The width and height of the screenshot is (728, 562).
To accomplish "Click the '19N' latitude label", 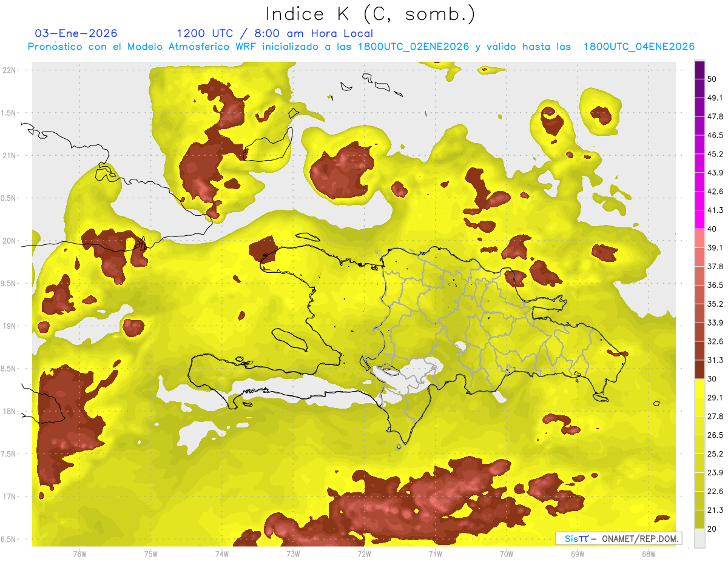I will (9, 326).
